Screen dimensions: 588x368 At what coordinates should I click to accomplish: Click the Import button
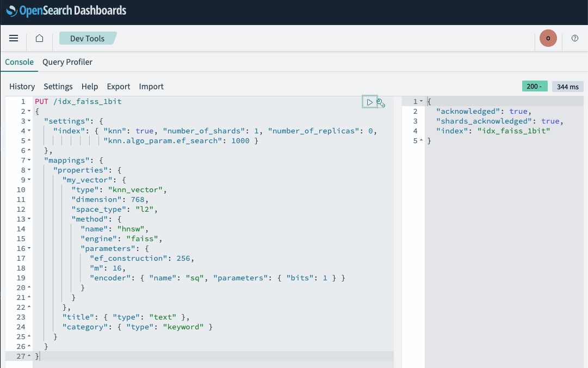point(151,87)
